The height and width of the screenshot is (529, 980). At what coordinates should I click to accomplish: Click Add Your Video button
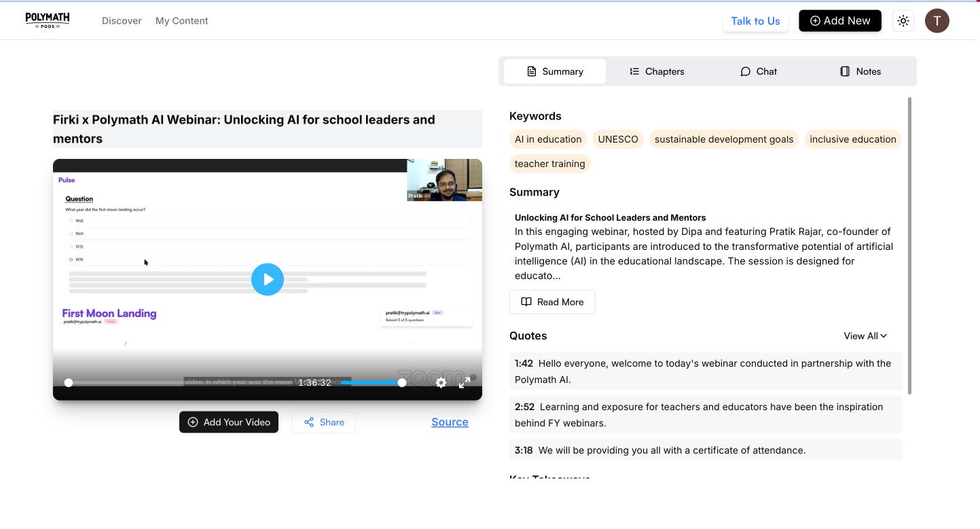pos(229,422)
